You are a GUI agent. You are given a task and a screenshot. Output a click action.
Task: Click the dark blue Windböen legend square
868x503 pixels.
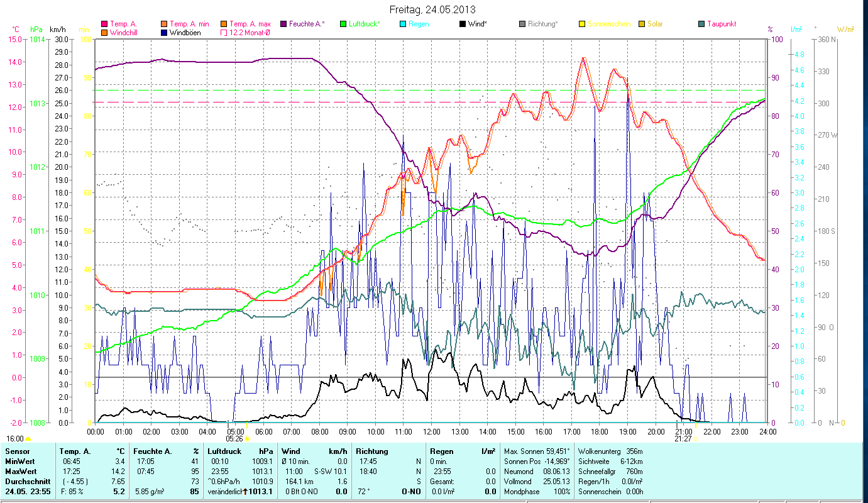[165, 33]
